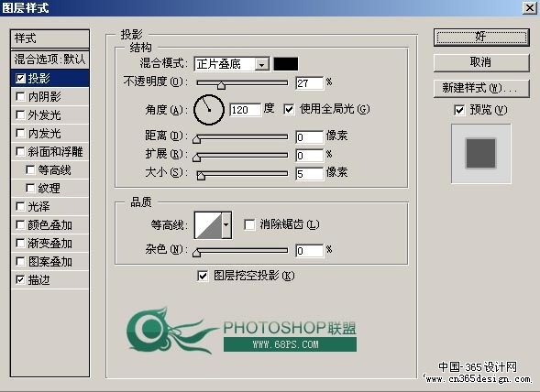Select 内阴影 in the styles list
Screen dimensions: 540x392
point(50,97)
